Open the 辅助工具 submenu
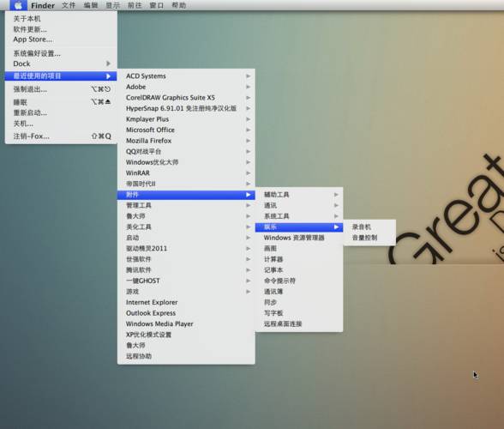Viewport: 504px width, 429px height. 299,195
